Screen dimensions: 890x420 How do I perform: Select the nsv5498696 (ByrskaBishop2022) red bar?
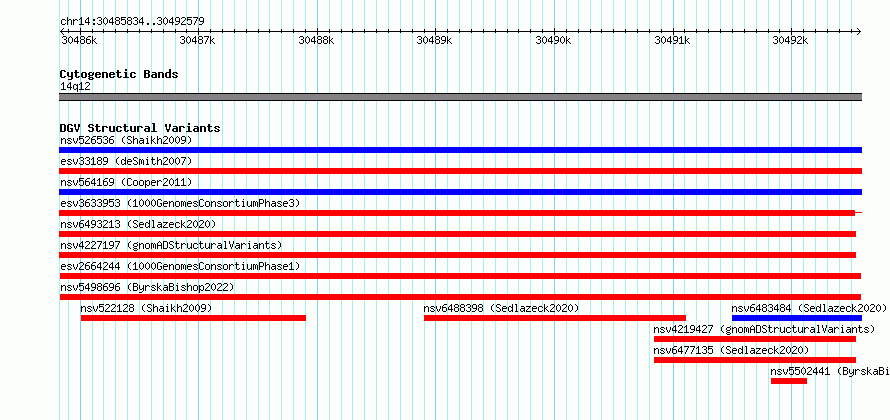pos(460,297)
